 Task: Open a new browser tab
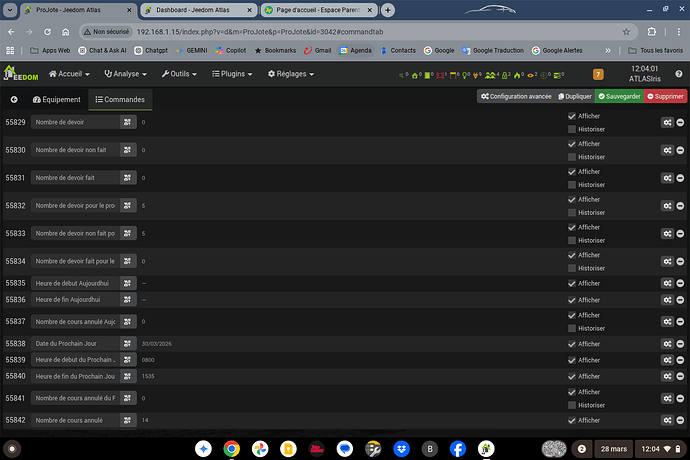coord(388,10)
